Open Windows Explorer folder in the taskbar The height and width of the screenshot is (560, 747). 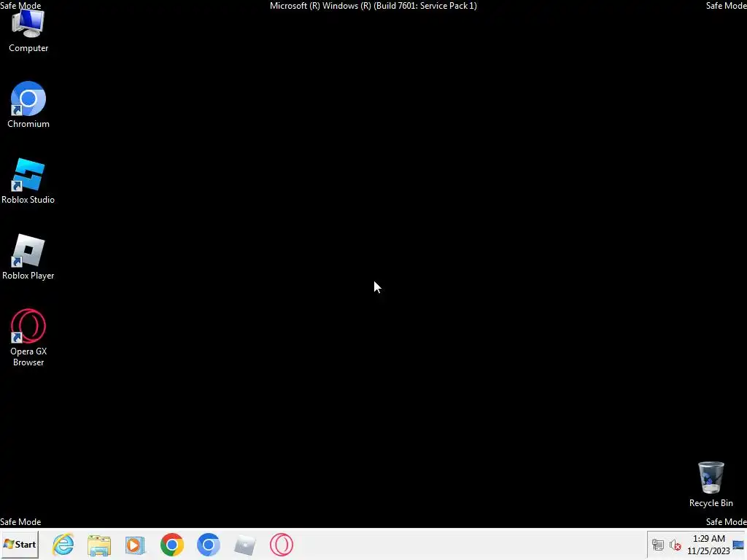99,545
